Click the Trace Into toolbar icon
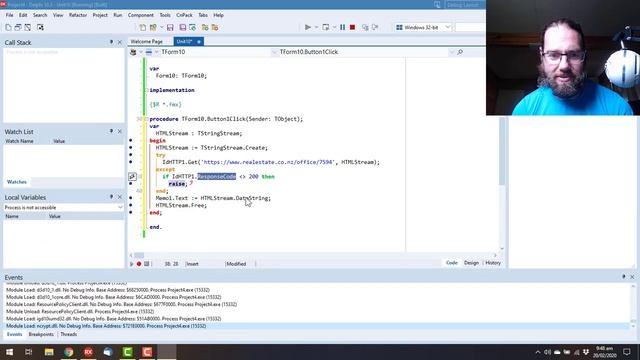Screen dimensions: 640x360 click(x=365, y=27)
